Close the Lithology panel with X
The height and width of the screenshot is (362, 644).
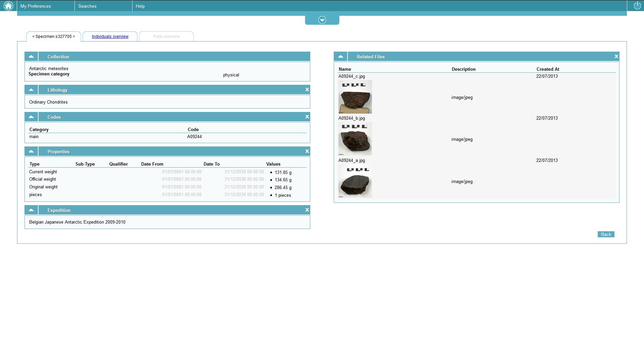coord(307,89)
